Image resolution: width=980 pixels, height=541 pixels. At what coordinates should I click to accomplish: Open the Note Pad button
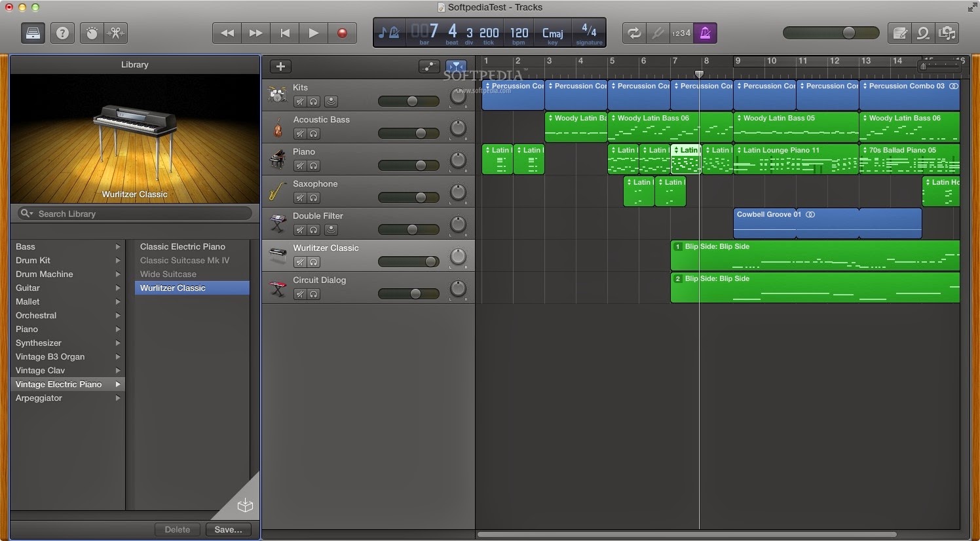tap(900, 33)
